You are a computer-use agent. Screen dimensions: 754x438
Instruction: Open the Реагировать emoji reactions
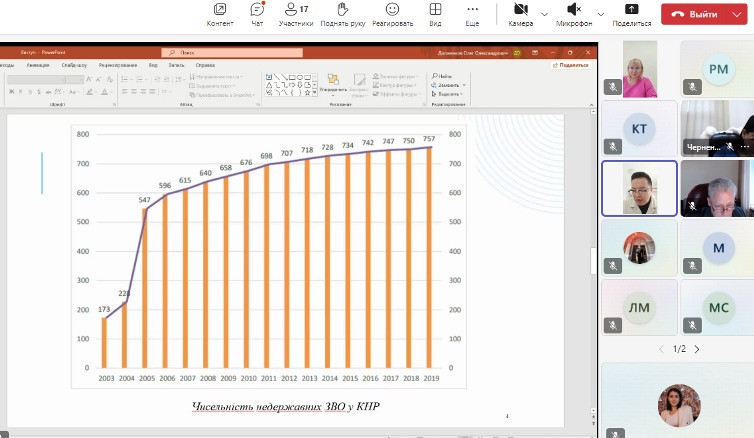pyautogui.click(x=393, y=10)
